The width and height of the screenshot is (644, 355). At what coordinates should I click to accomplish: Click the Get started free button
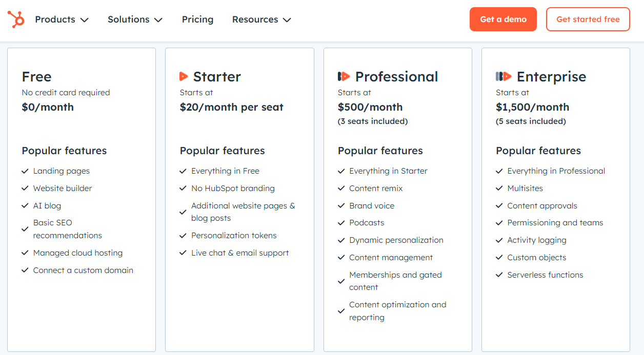pyautogui.click(x=588, y=19)
